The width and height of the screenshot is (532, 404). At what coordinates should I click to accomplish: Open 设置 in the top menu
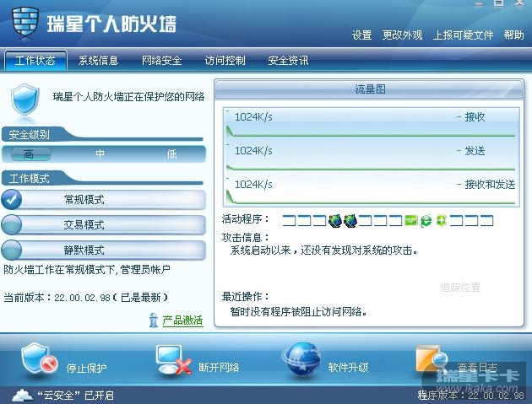point(361,35)
